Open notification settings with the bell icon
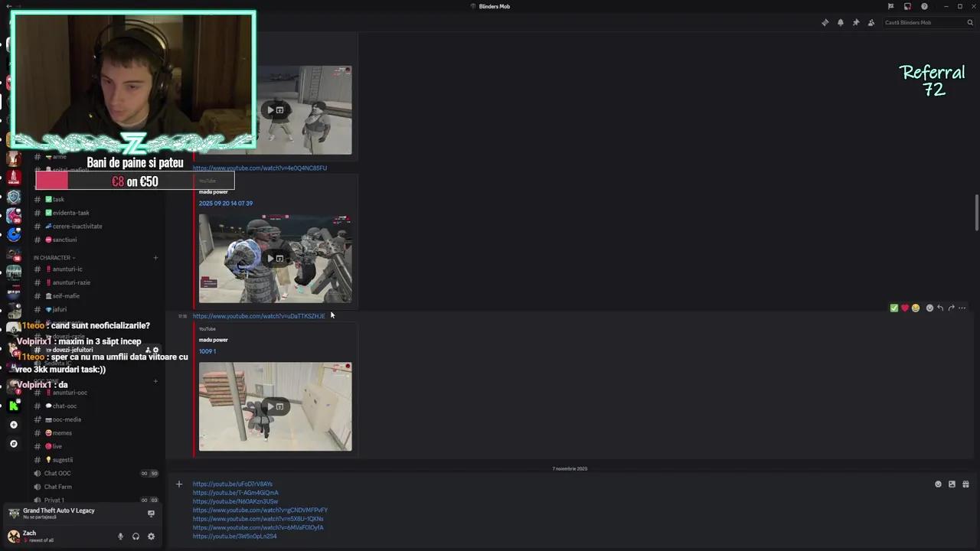 [x=841, y=22]
